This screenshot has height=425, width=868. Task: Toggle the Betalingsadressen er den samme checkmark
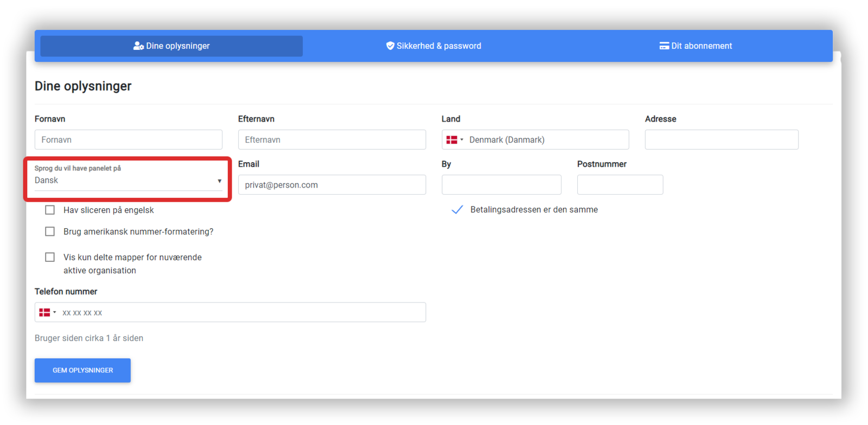(x=457, y=210)
